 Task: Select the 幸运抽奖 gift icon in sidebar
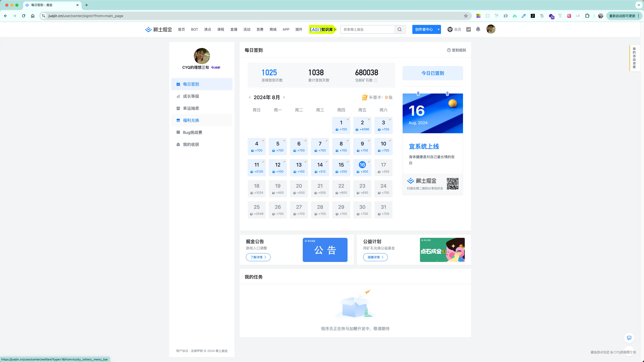coord(178,108)
